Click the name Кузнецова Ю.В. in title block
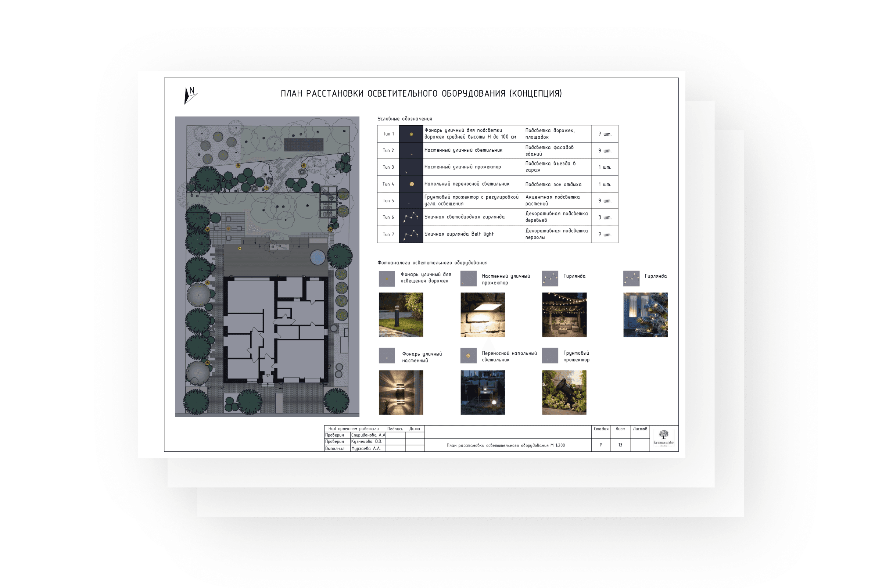Viewport: 882px width, 588px height. 366,441
